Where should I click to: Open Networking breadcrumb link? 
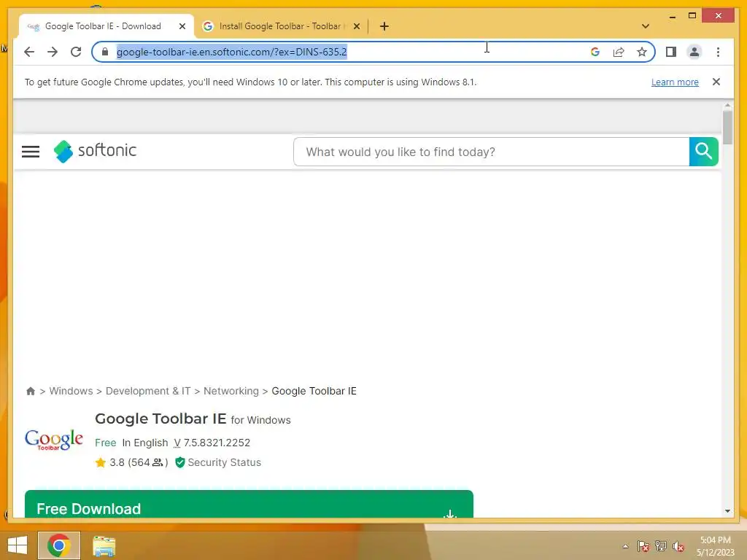(231, 391)
